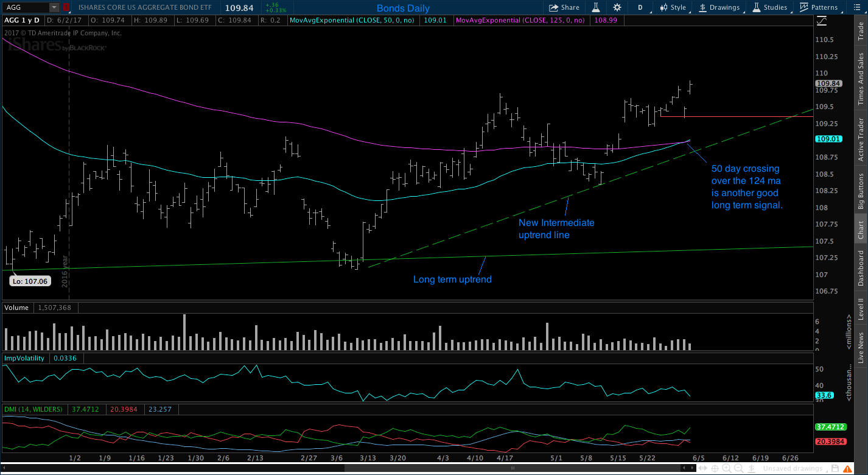This screenshot has height=475, width=868.
Task: Open the Big Buttons sidebar tab
Action: coord(861,191)
